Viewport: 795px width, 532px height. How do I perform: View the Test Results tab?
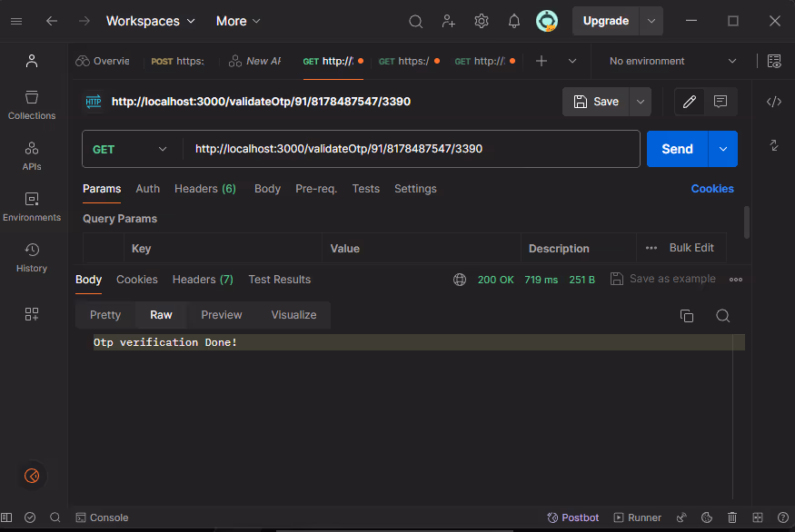279,280
